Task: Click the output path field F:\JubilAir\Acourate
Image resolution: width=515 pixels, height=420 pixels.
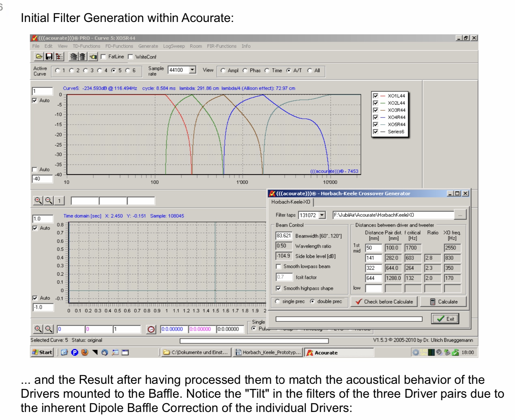Action: [393, 215]
